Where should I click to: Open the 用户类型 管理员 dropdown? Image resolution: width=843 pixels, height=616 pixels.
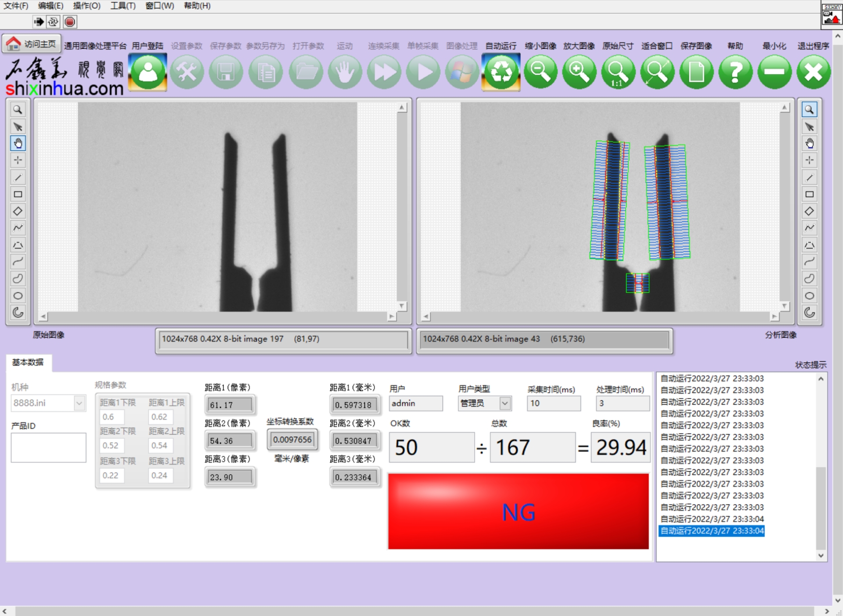tap(505, 403)
